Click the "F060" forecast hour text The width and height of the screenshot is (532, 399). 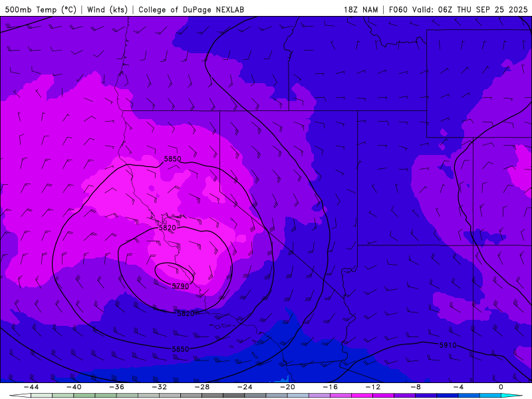pos(398,10)
